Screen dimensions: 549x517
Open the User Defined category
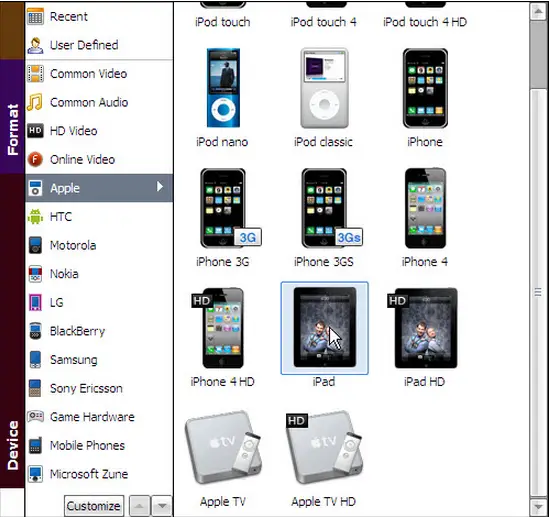pyautogui.click(x=99, y=45)
